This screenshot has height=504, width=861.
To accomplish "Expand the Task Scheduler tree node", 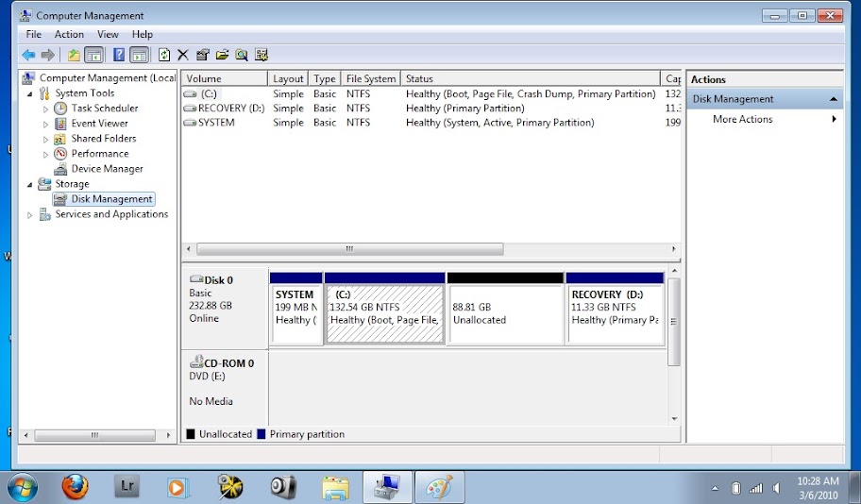I will [x=45, y=109].
